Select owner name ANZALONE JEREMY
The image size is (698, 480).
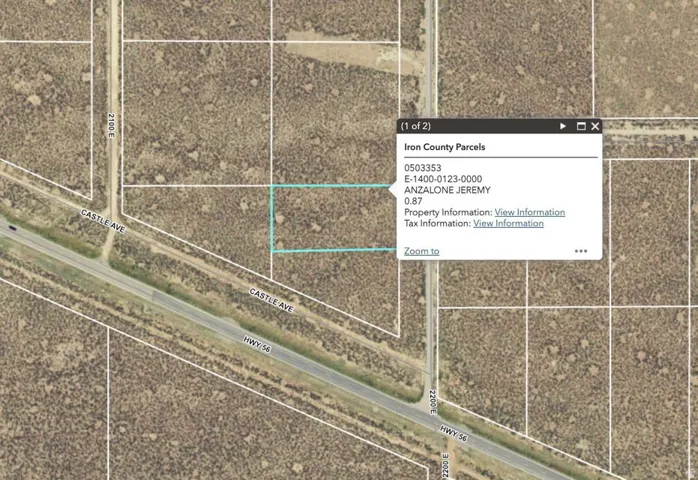[447, 190]
